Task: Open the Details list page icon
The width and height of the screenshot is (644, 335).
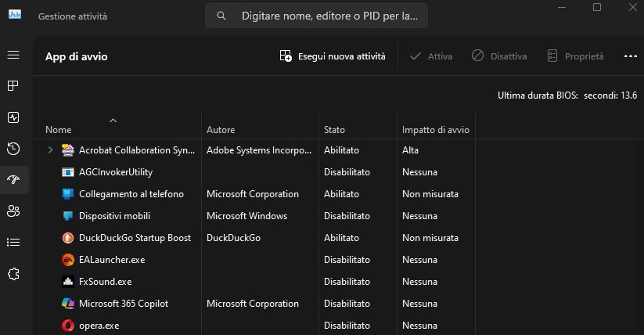Action: point(13,242)
